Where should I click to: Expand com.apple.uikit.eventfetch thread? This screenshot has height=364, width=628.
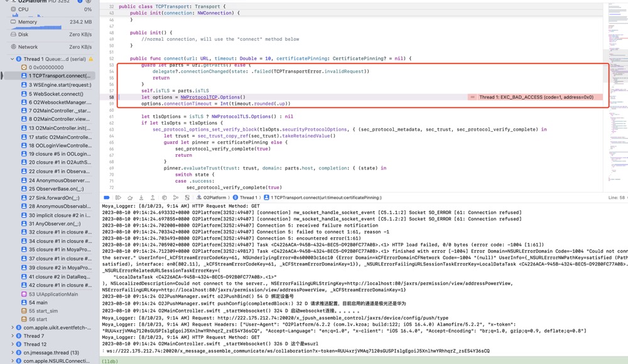click(x=12, y=328)
